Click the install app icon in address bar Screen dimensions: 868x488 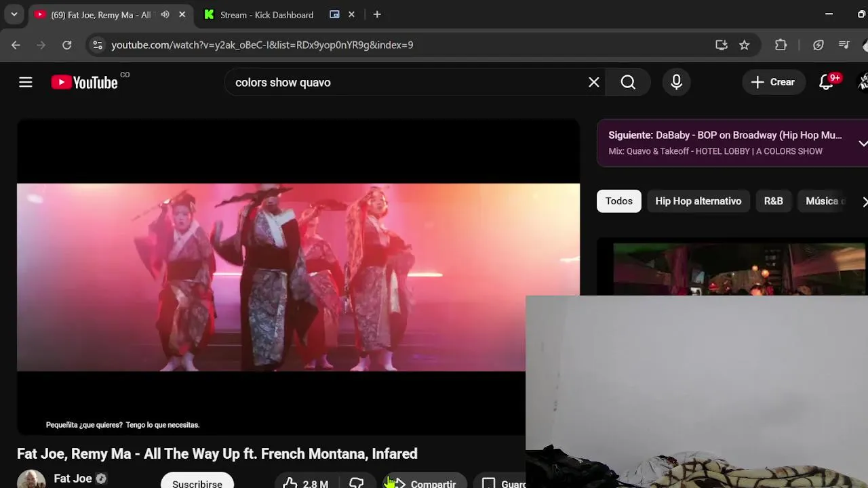[722, 45]
